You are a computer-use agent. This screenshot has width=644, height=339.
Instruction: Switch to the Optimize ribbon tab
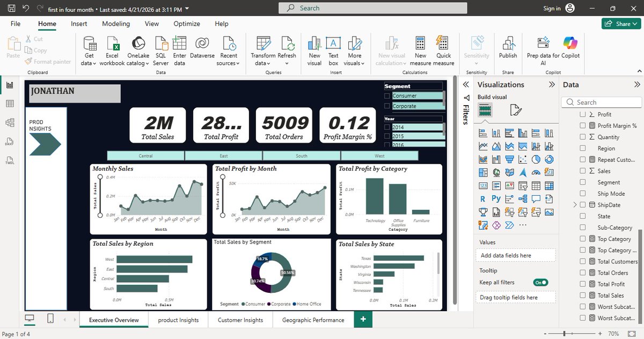187,24
